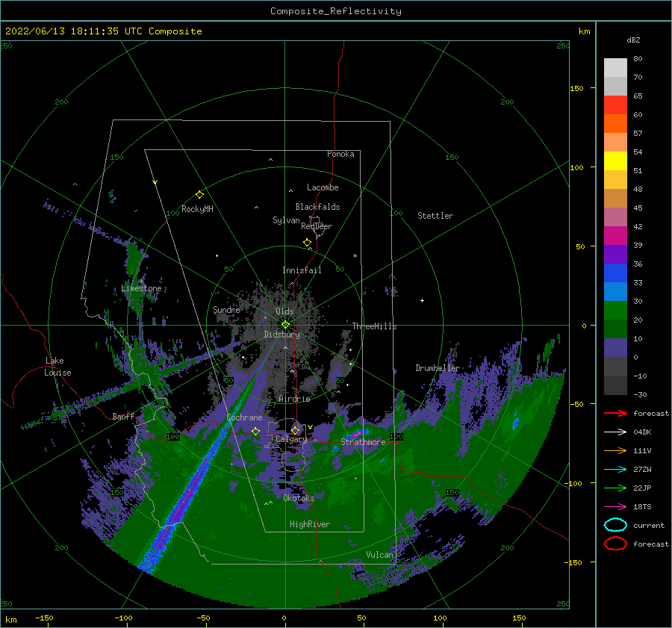Click the dBZ legend heading

[633, 40]
